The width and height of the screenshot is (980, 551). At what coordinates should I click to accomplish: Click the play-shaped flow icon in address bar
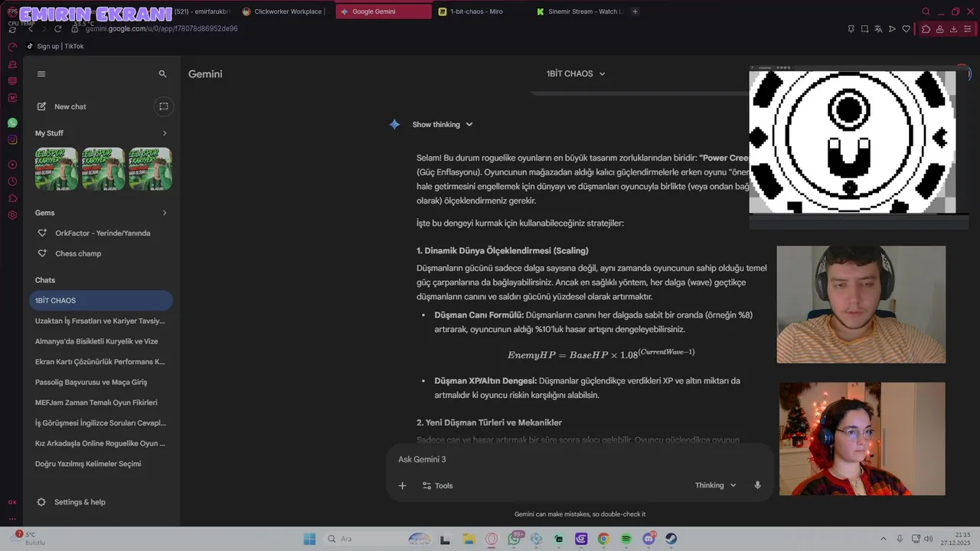pyautogui.click(x=892, y=29)
